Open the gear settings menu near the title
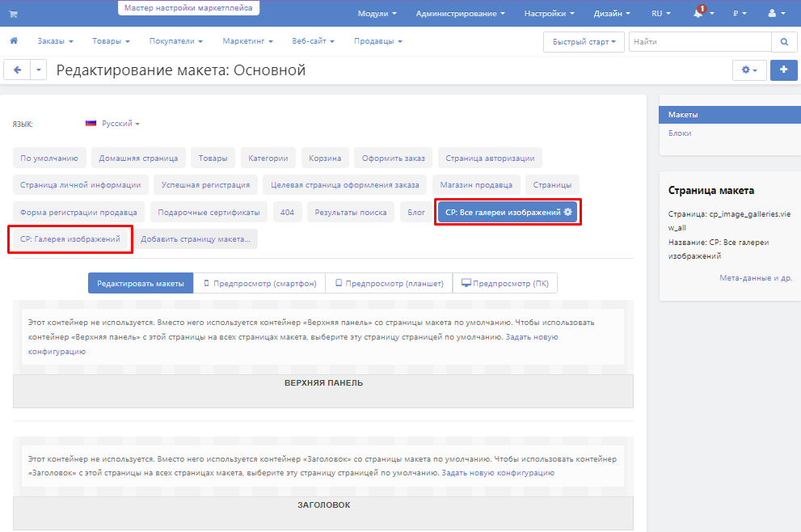The width and height of the screenshot is (801, 532). (x=749, y=70)
